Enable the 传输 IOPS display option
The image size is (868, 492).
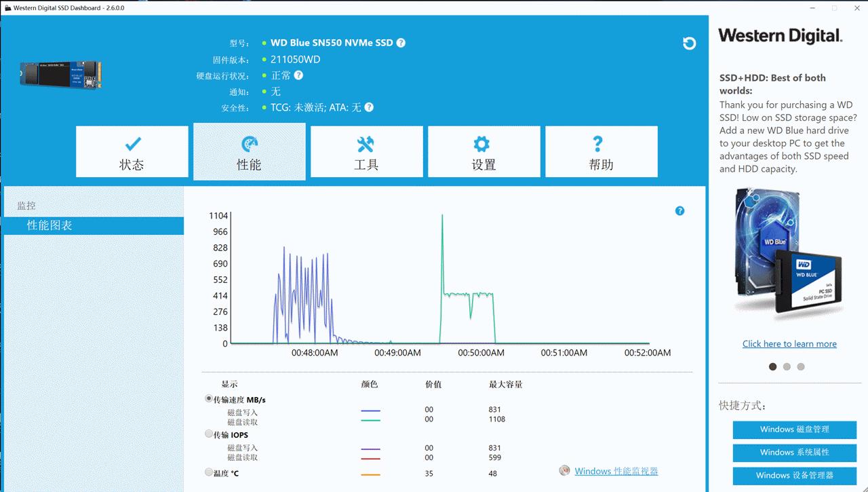210,434
